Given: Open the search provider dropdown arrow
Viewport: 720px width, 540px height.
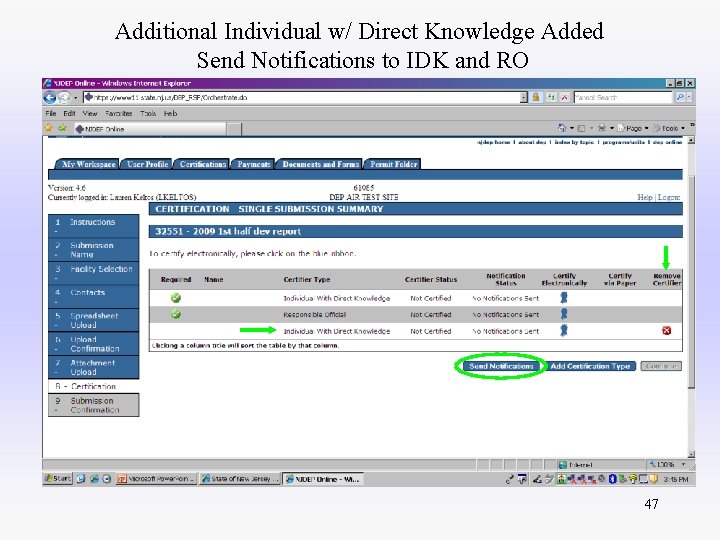Looking at the screenshot, I should click(689, 97).
